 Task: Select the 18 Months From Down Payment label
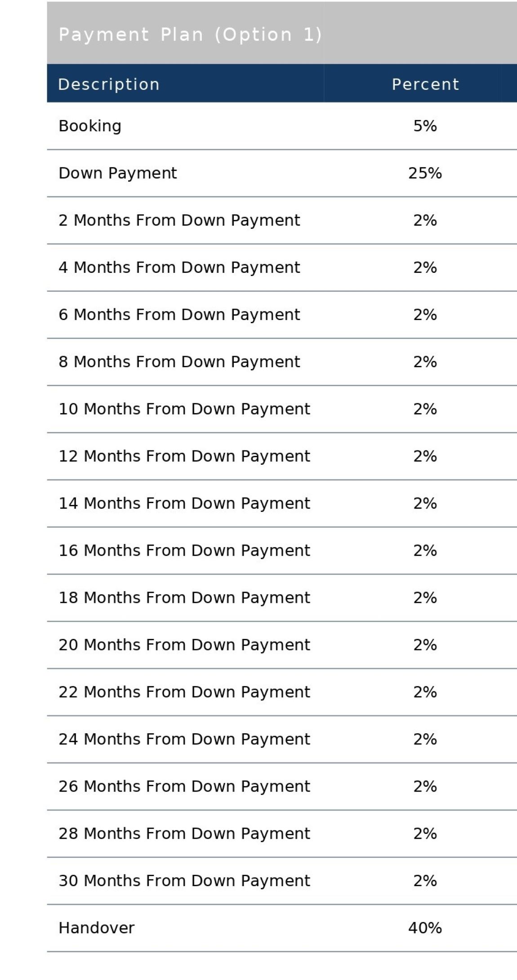pyautogui.click(x=184, y=598)
